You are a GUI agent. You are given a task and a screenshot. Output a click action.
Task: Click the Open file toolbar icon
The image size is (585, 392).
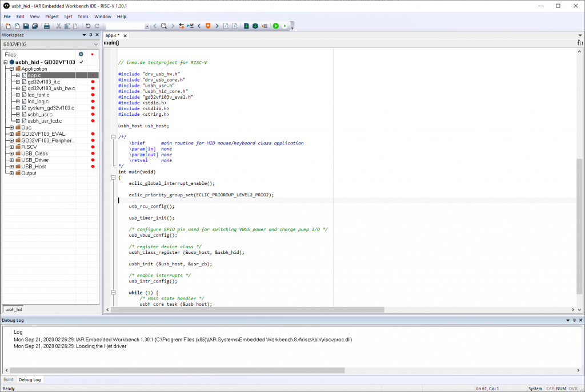[17, 26]
